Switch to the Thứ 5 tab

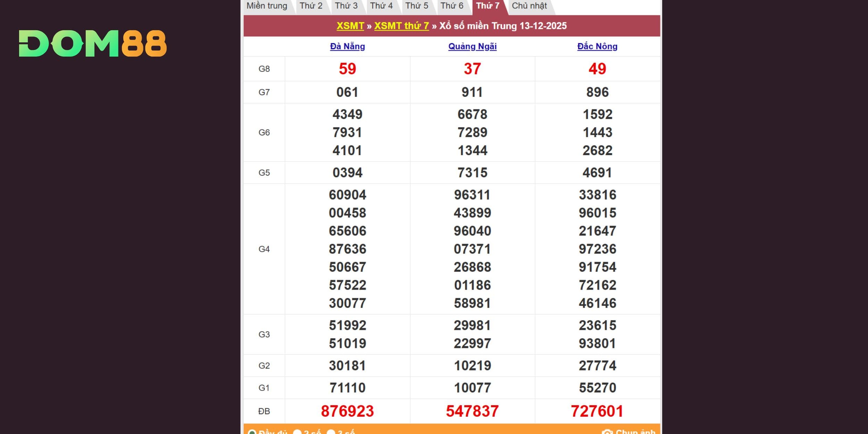pos(417,6)
